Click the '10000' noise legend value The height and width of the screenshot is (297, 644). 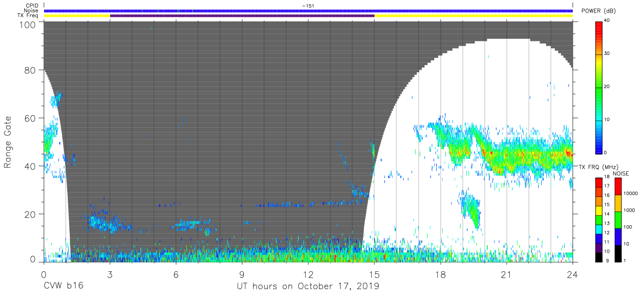click(631, 193)
